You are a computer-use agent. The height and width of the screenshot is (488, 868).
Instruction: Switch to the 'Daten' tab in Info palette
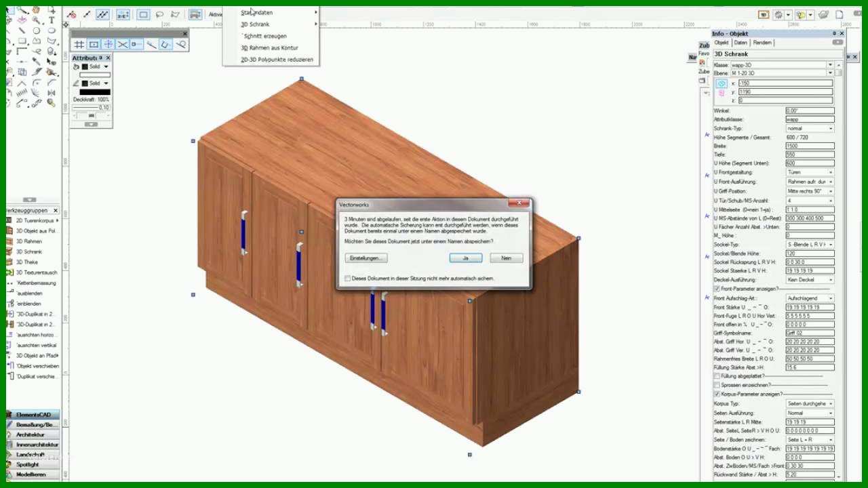741,43
